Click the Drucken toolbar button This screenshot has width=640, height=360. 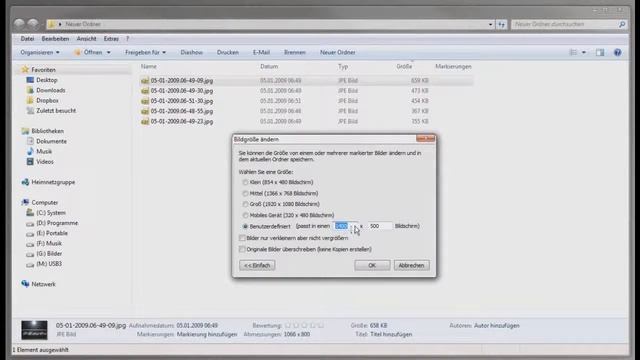(x=228, y=52)
